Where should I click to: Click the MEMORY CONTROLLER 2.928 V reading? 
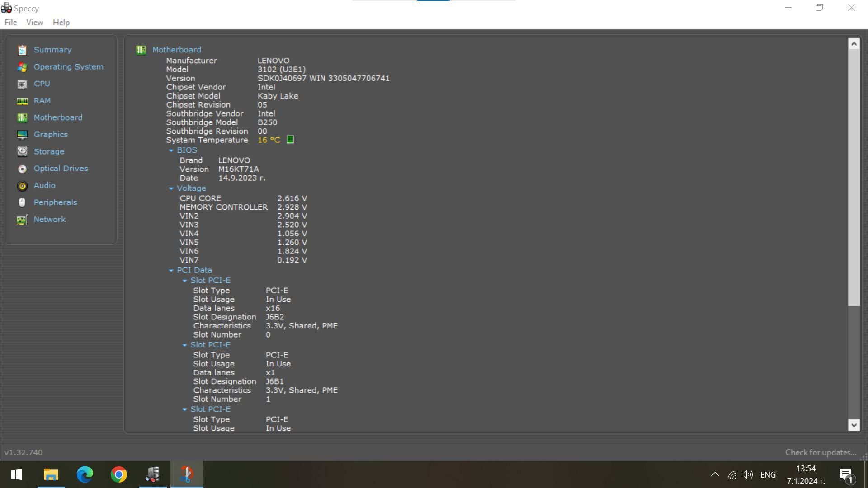(x=292, y=207)
